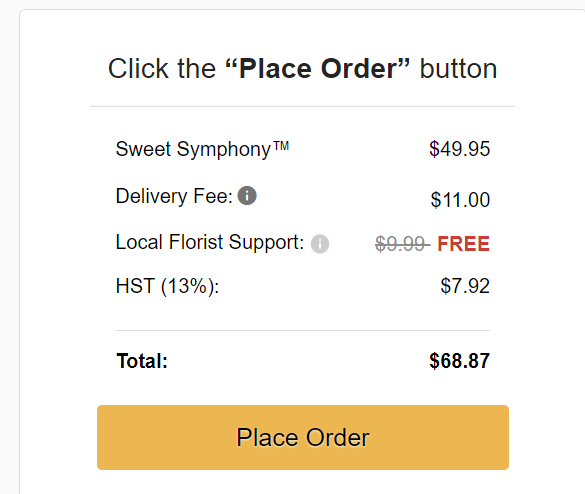Select the $68.87 total amount
The image size is (585, 494).
[459, 361]
